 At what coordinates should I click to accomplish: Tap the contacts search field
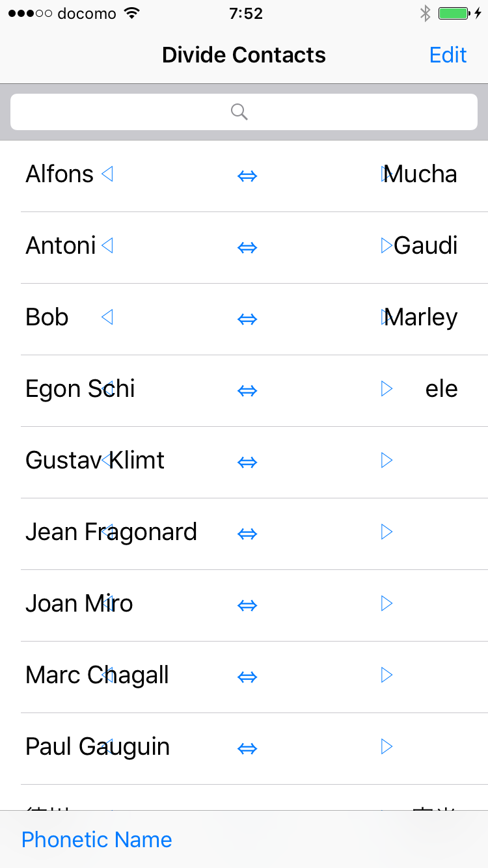tap(244, 112)
